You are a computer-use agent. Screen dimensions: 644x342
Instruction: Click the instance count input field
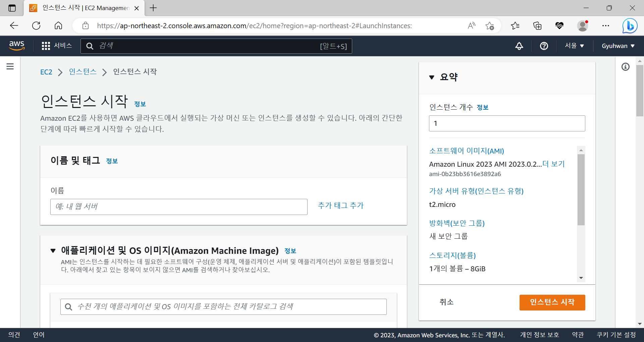[507, 123]
